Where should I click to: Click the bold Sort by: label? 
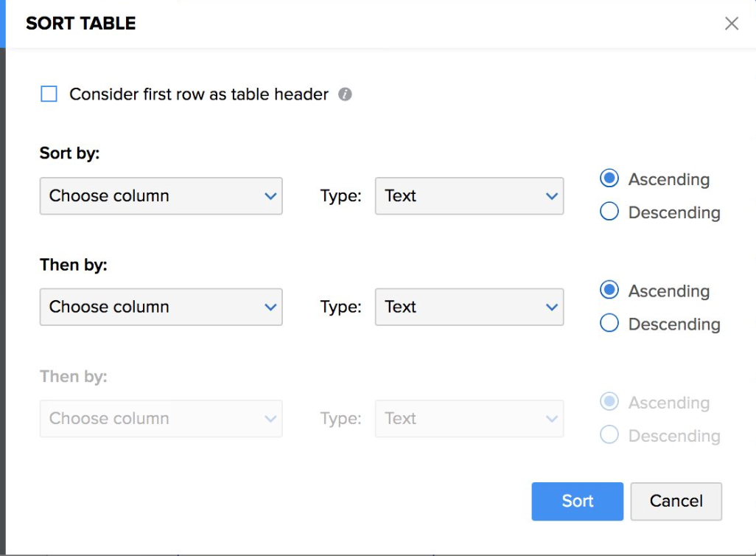[69, 153]
